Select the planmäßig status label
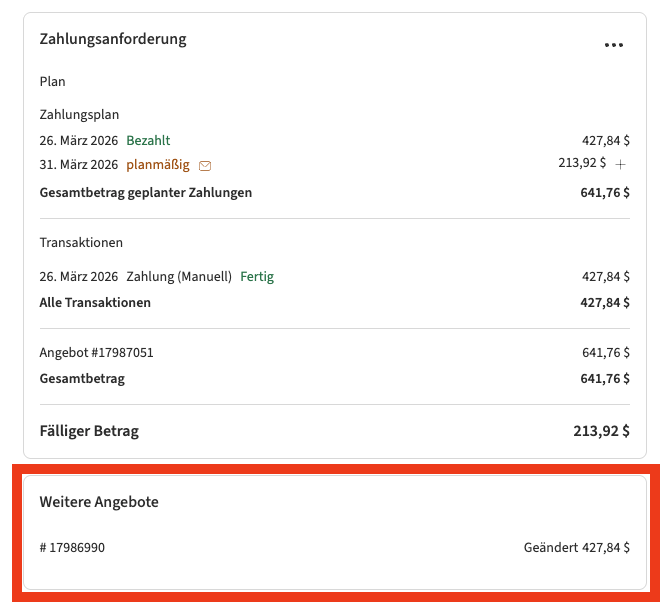 pos(157,164)
